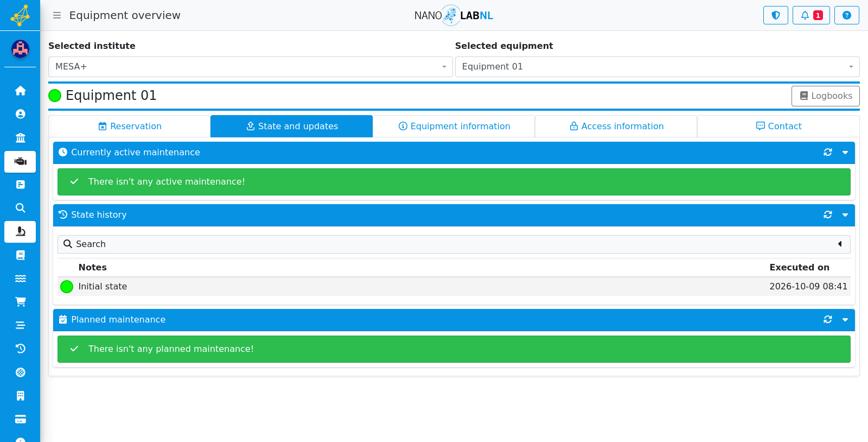Open the waves icon in sidebar
The height and width of the screenshot is (442, 868).
pyautogui.click(x=20, y=279)
